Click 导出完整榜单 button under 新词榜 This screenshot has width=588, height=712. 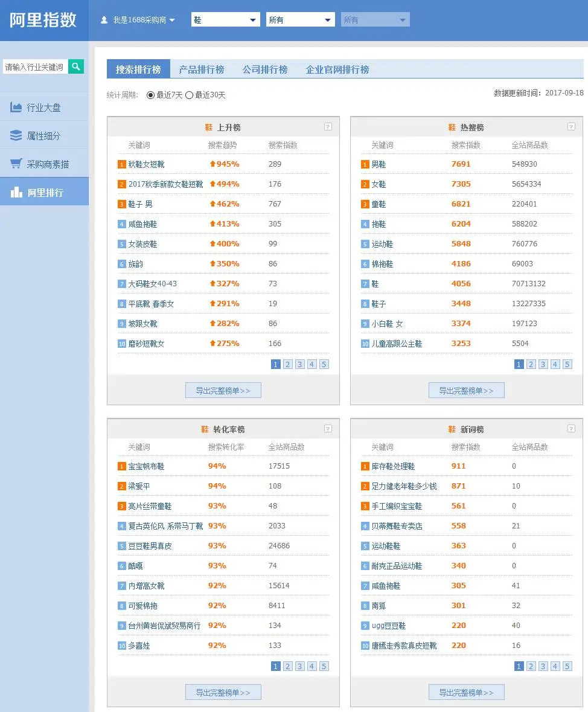pyautogui.click(x=466, y=692)
